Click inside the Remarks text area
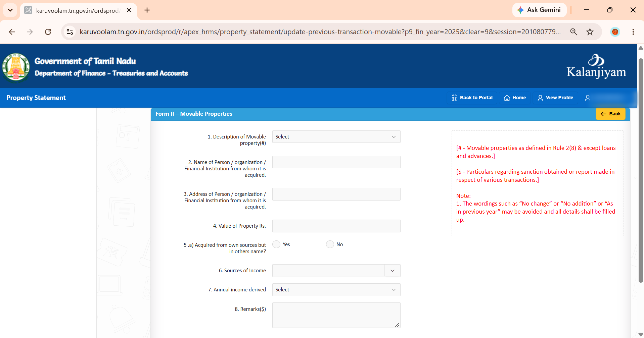Screen dimensions: 644x338 tap(336, 315)
